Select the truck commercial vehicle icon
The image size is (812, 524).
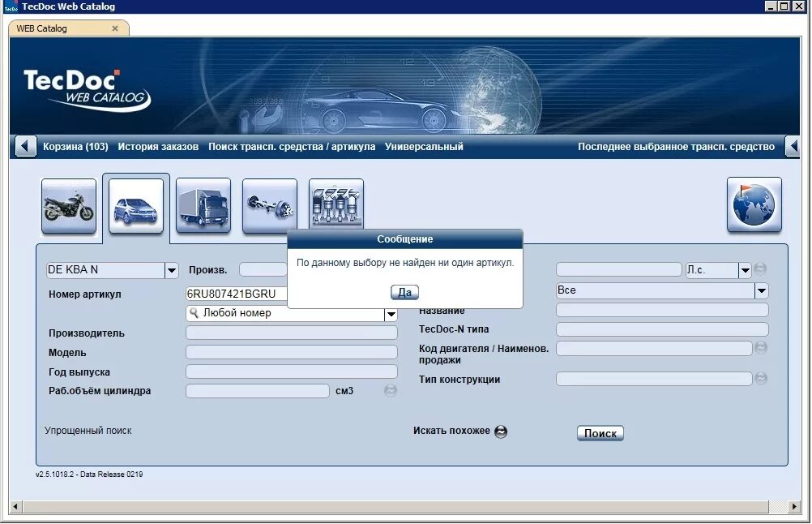(203, 206)
